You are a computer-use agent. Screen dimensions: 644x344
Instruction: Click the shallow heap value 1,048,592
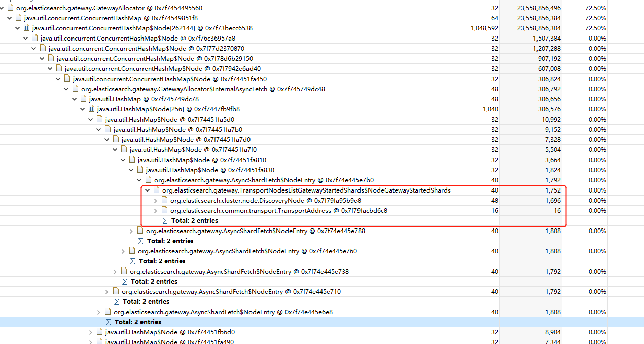pyautogui.click(x=485, y=28)
